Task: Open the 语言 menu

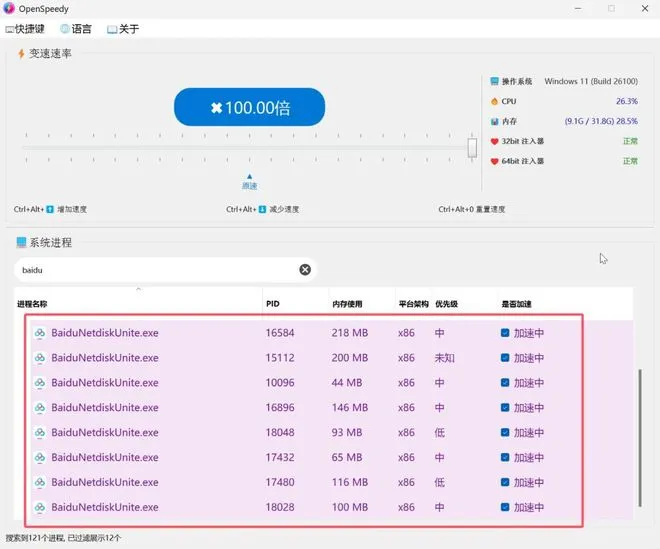Action: (76, 29)
